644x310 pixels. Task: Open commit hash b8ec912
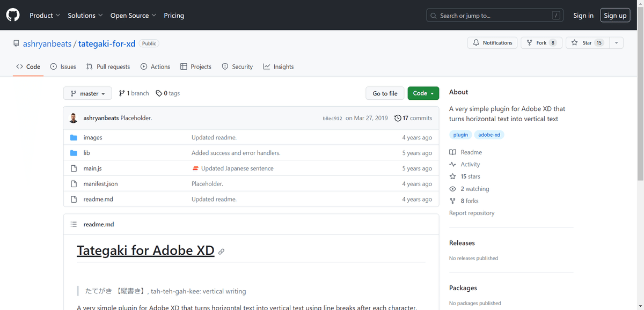332,119
